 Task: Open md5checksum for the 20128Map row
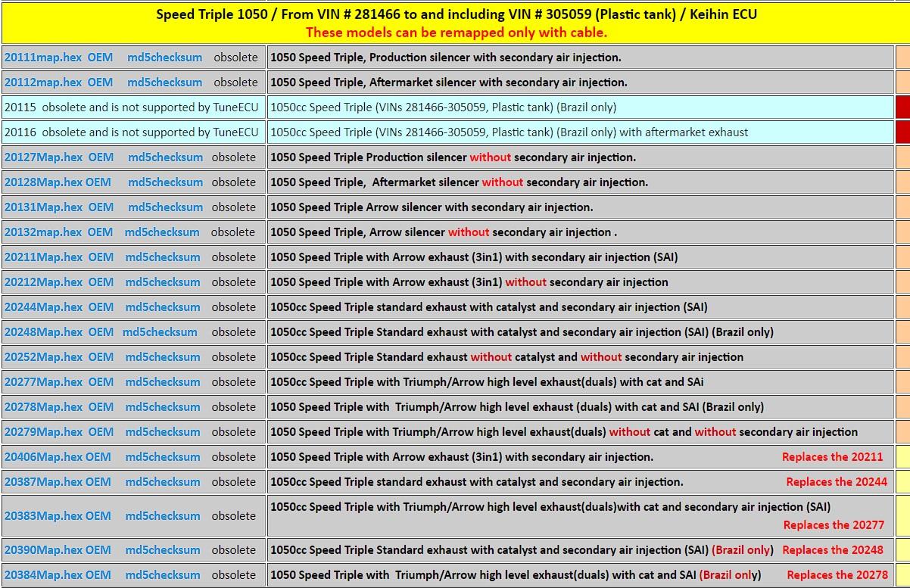166,182
